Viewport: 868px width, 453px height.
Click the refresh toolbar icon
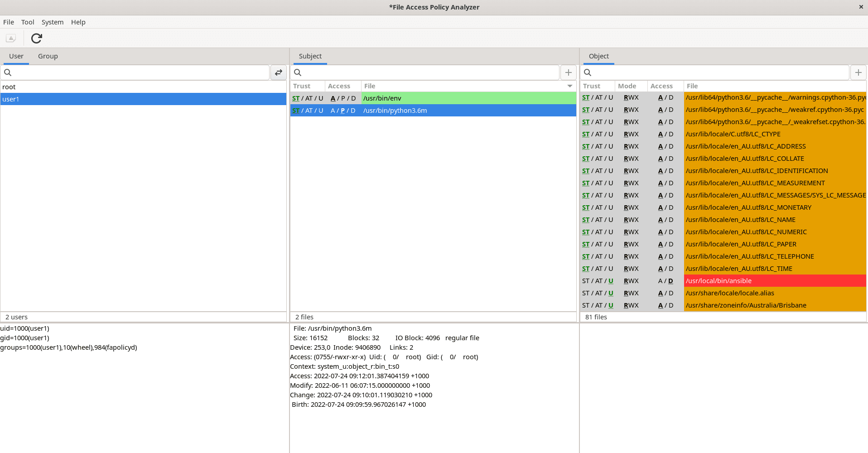click(37, 39)
